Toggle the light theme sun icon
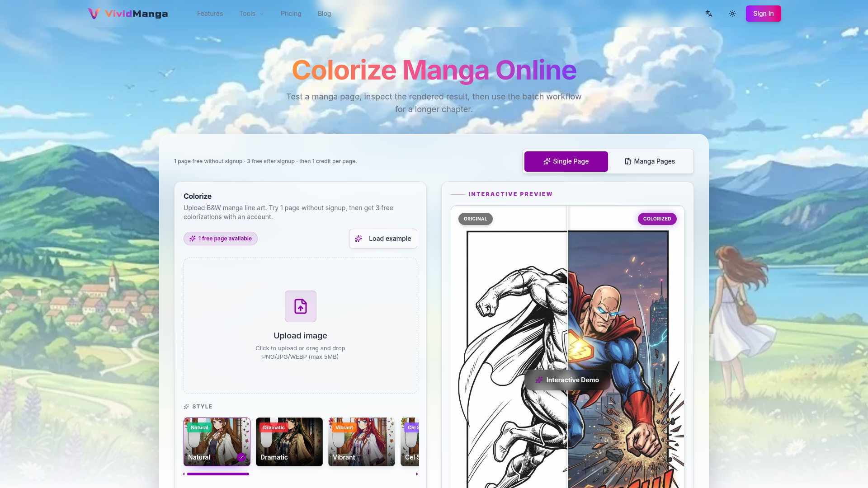868x488 pixels. (732, 14)
